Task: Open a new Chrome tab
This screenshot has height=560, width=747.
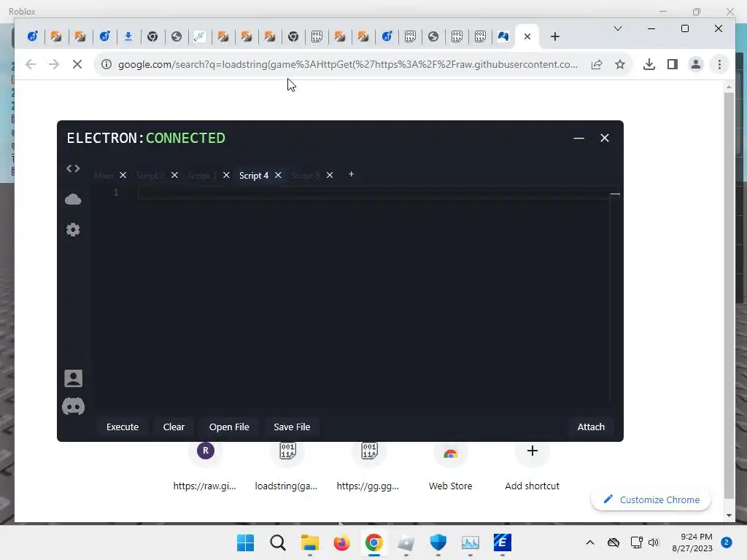Action: (555, 36)
